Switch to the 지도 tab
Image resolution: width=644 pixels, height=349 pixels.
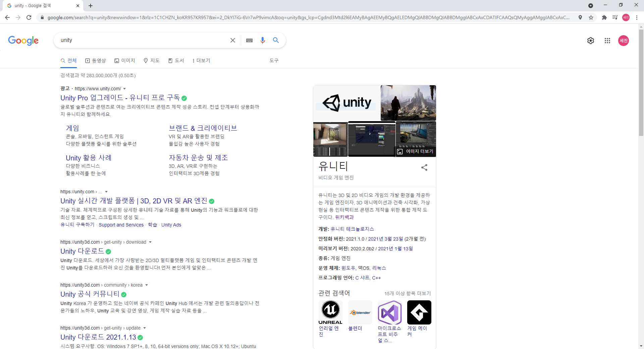152,61
